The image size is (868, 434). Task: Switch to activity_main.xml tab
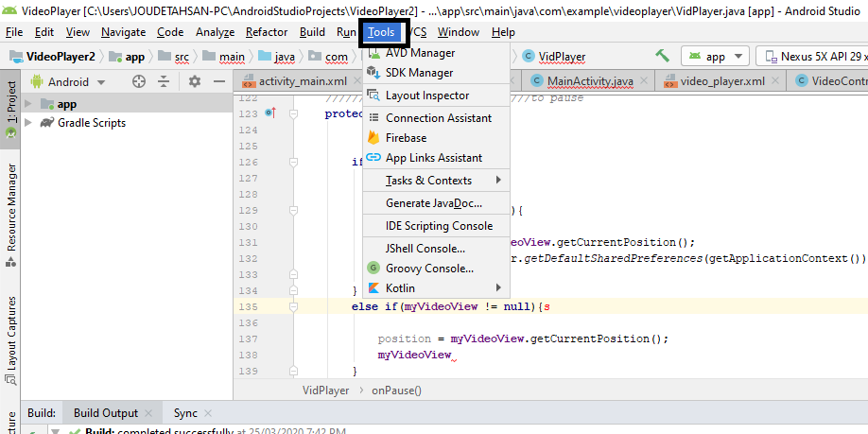point(303,81)
